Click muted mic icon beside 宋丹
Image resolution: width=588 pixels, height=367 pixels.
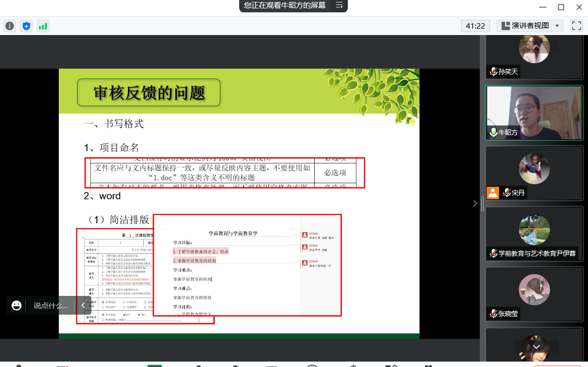[506, 193]
